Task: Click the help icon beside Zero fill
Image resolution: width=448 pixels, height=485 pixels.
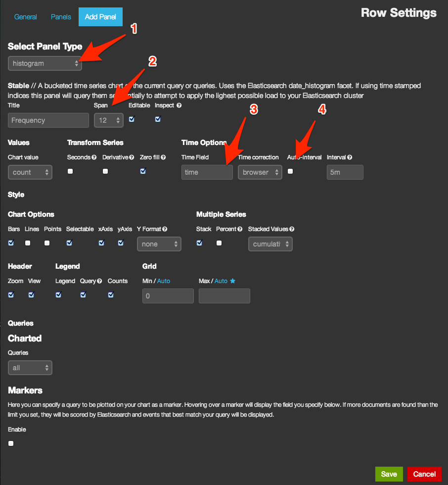Action: point(163,157)
